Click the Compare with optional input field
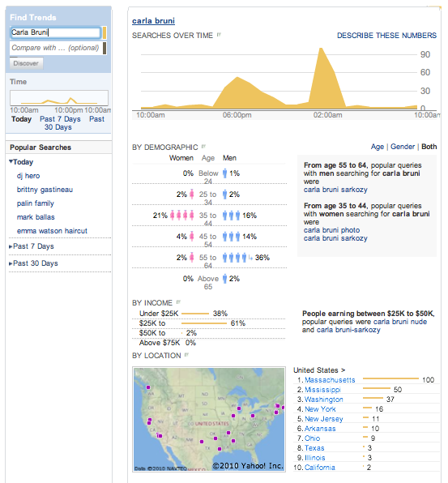 coord(56,48)
